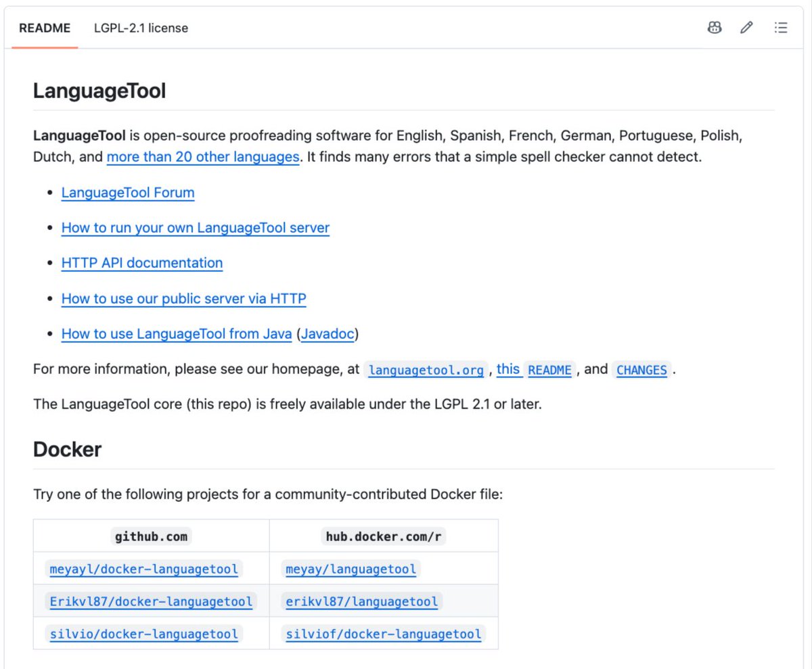
Task: Open the README code link in paragraph
Action: coord(549,370)
